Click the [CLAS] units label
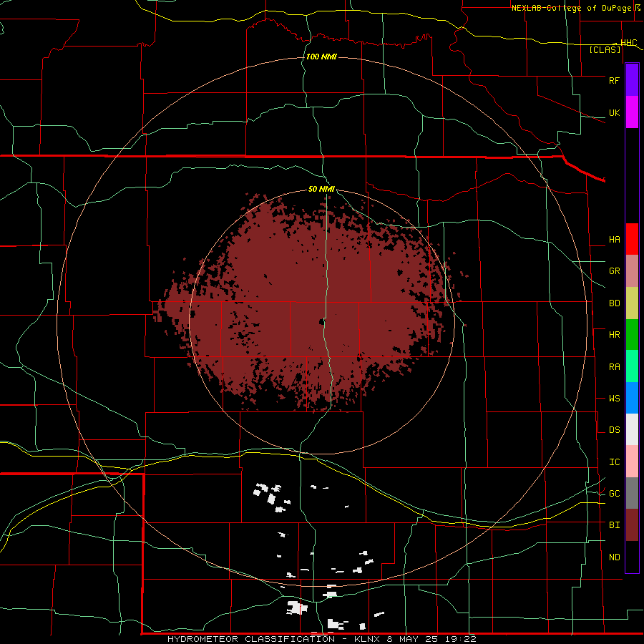 (x=605, y=50)
